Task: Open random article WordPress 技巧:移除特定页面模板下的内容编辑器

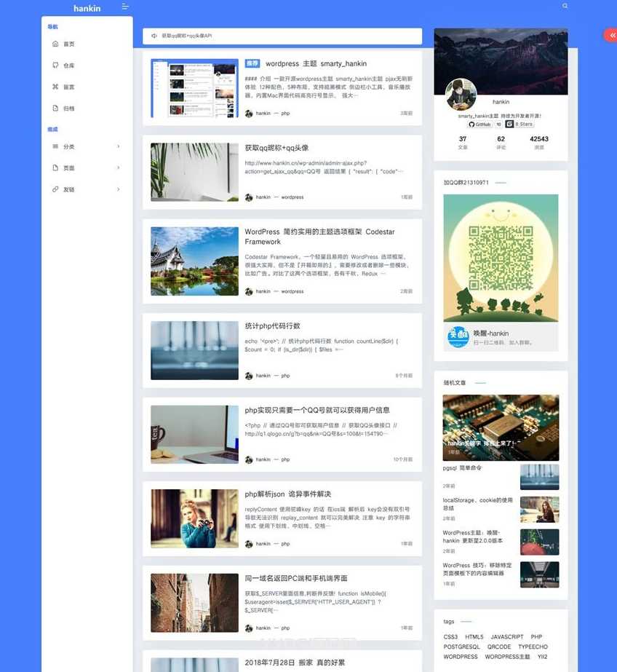Action: pos(477,569)
